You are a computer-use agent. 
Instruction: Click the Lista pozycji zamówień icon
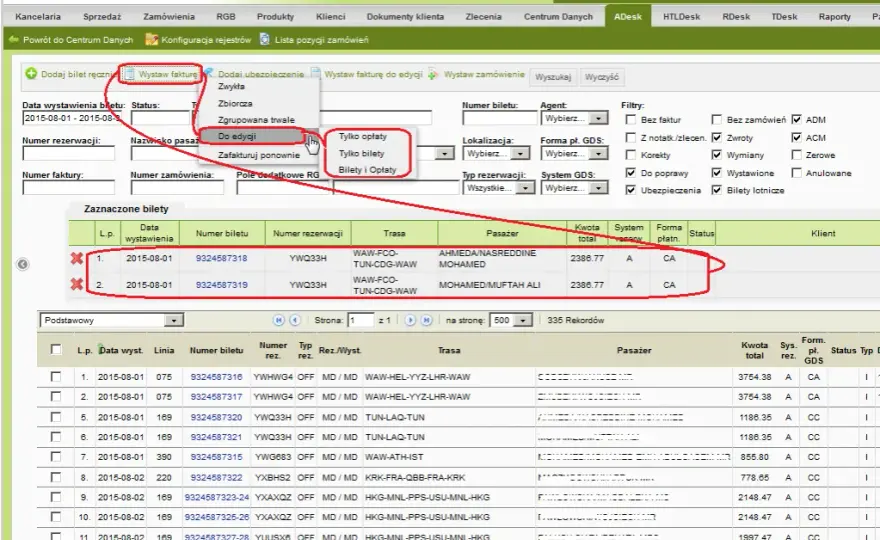(265, 40)
